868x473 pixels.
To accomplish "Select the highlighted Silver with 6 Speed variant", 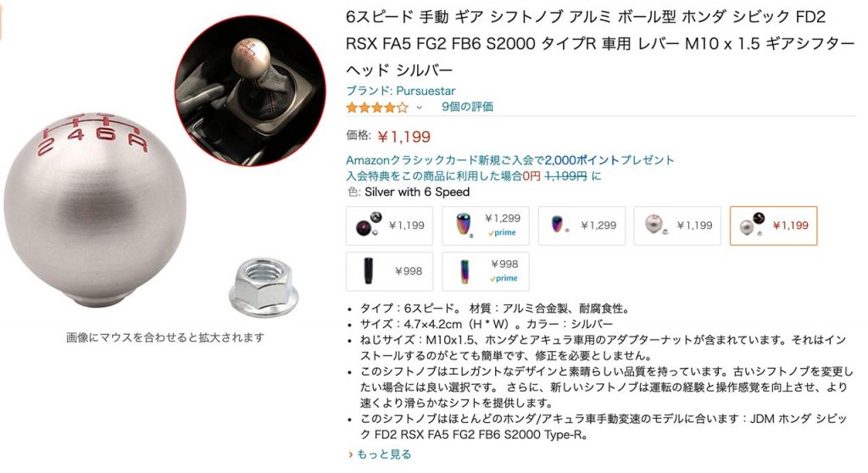I will pyautogui.click(x=773, y=225).
